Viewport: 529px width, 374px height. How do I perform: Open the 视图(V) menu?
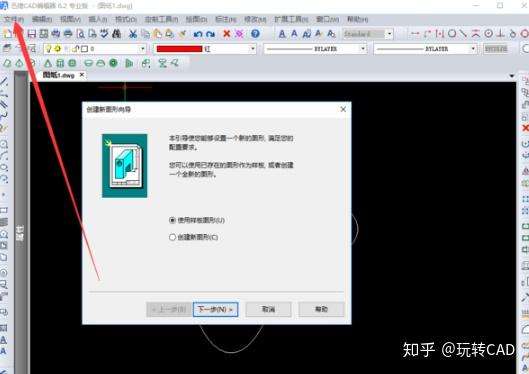[x=70, y=19]
